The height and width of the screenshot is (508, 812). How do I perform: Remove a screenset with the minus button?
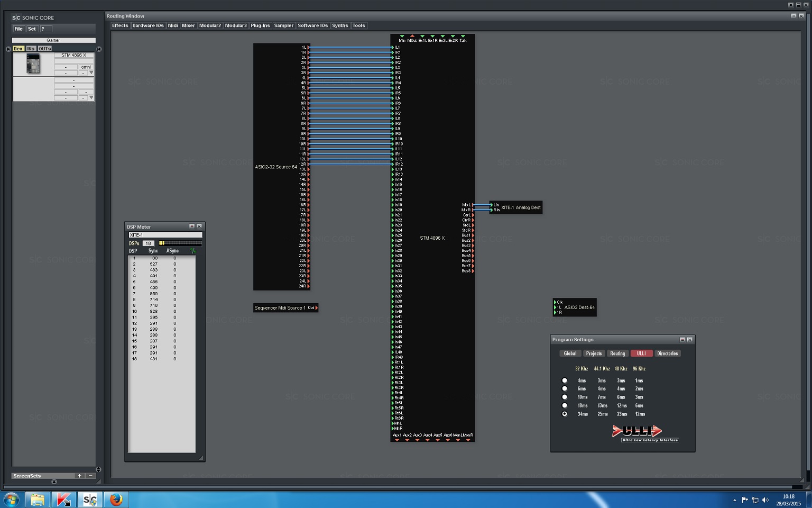[90, 476]
